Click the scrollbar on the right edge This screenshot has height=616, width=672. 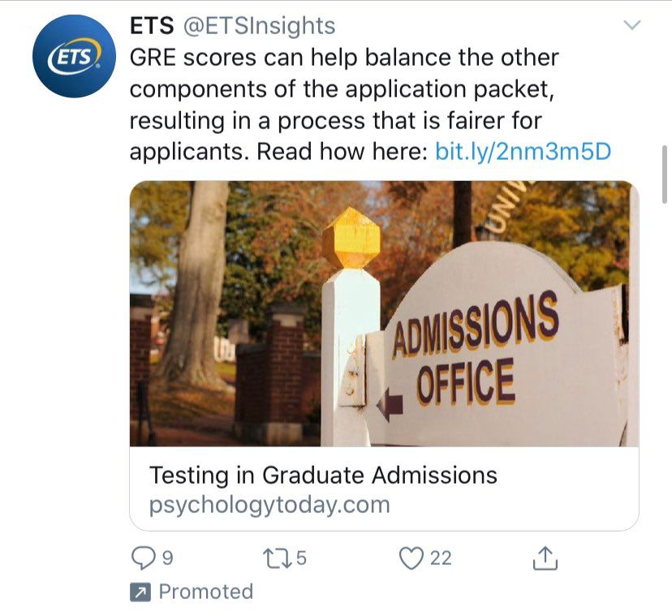(x=666, y=174)
